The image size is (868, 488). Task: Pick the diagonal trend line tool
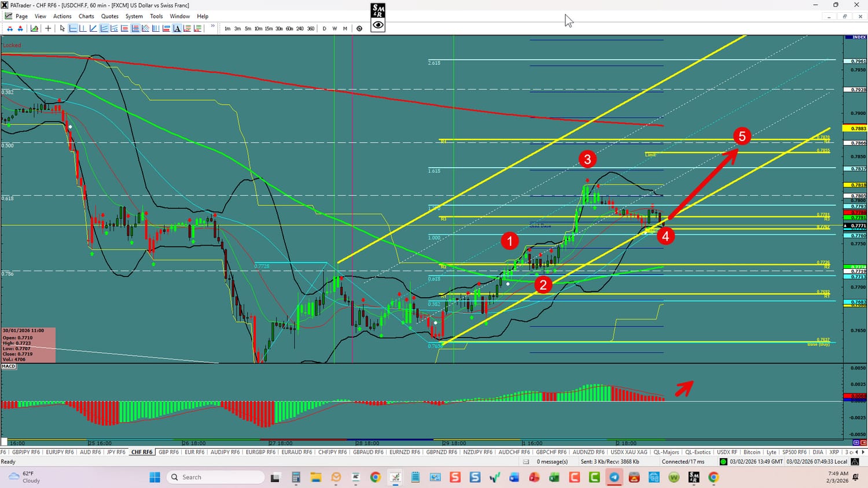[93, 28]
